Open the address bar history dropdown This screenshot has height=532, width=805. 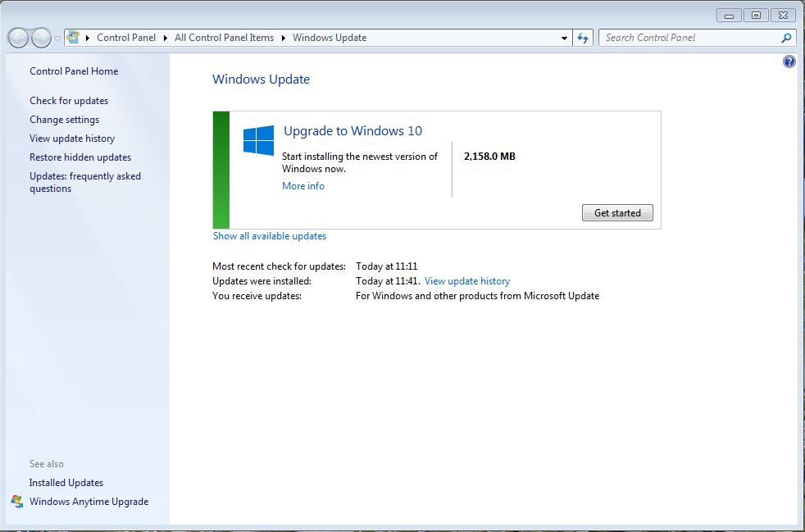[564, 38]
